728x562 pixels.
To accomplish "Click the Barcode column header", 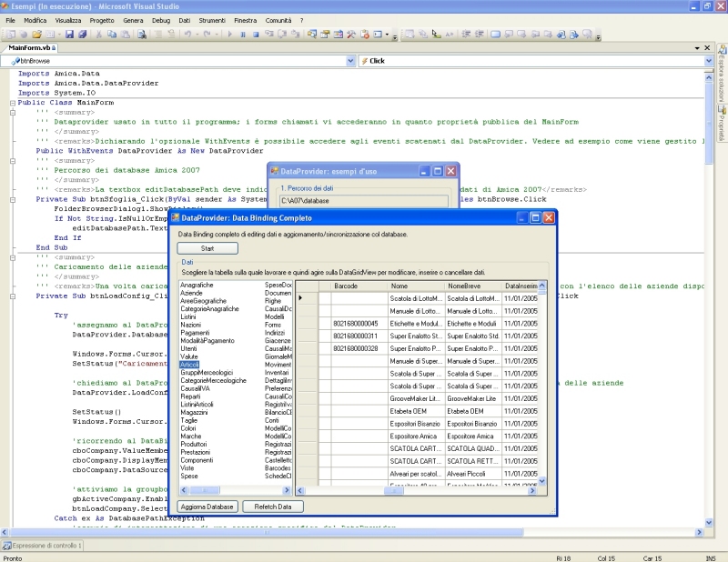I will coord(359,286).
